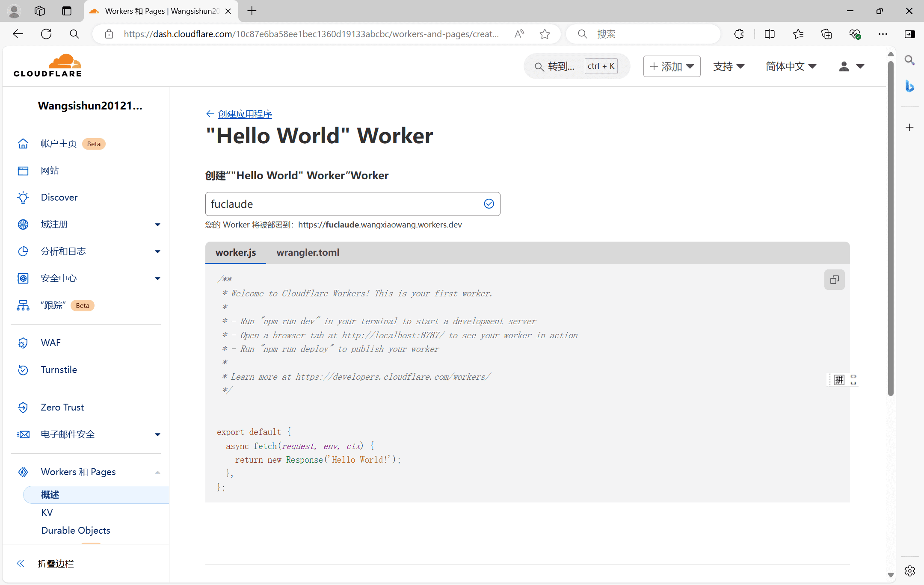Switch to the worker.js tab
This screenshot has height=585, width=924.
(236, 253)
